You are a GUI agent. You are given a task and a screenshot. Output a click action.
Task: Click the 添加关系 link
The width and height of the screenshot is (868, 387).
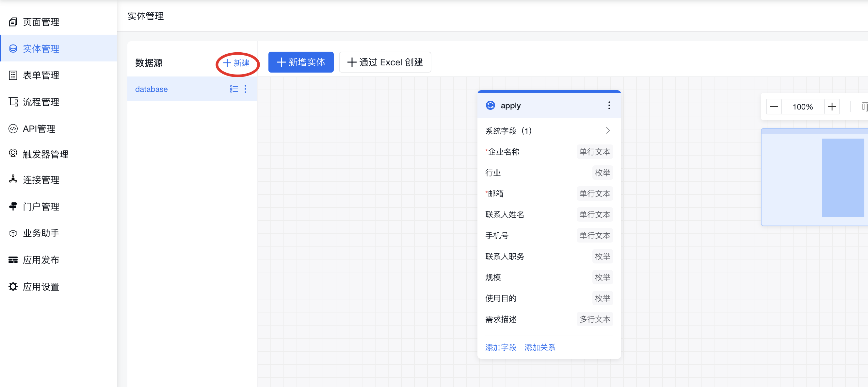click(x=540, y=347)
